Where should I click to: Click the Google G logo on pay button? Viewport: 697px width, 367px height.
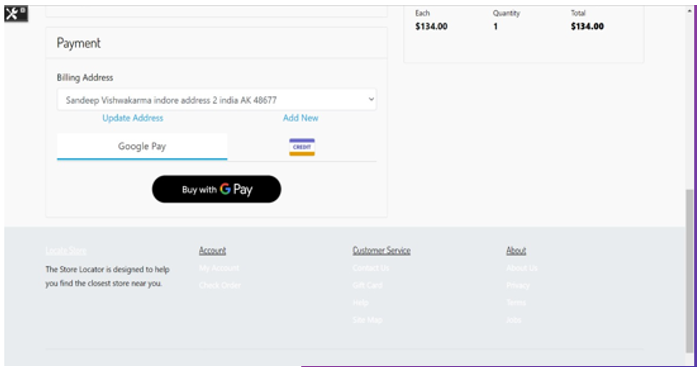(225, 189)
